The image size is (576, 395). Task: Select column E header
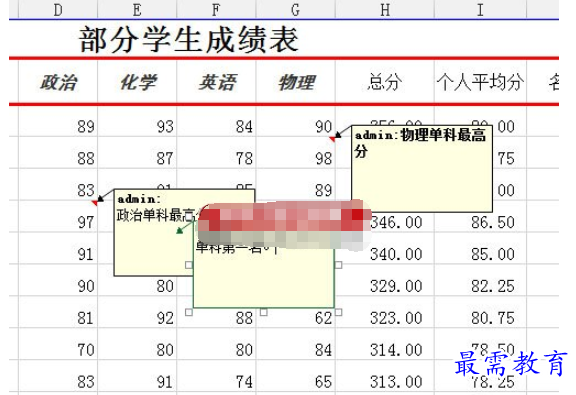click(x=137, y=10)
